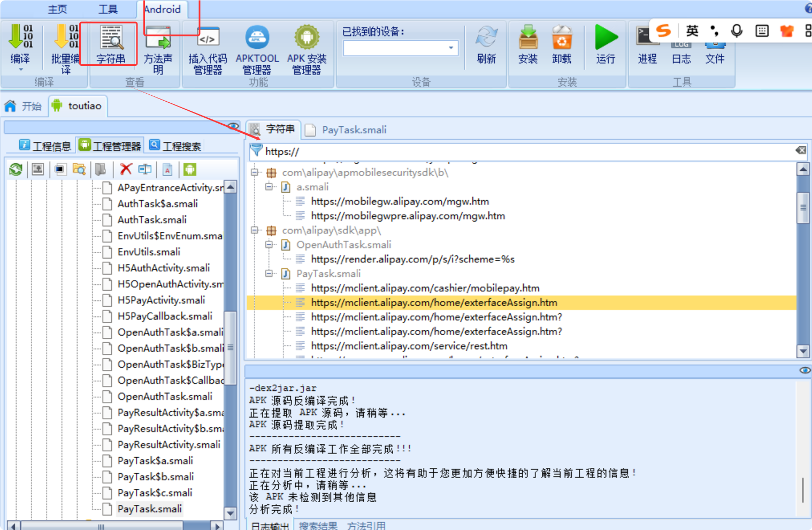Clear the https:// filter field
The width and height of the screenshot is (812, 530).
801,150
